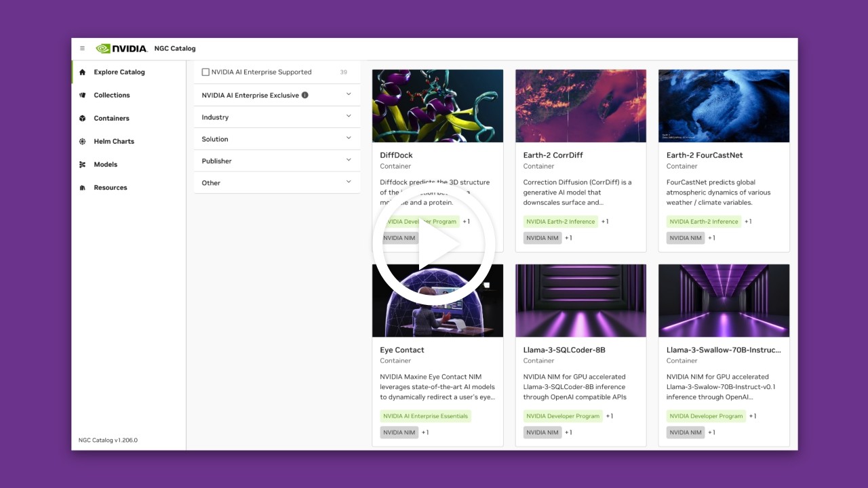
Task: Select the Models sidebar icon
Action: (81, 164)
